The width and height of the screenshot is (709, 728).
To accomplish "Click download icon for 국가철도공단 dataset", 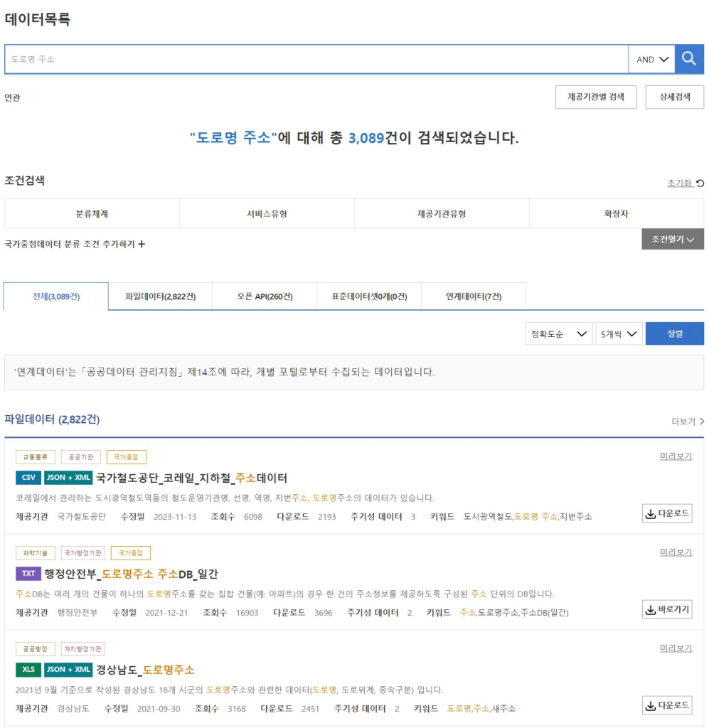I will click(x=651, y=513).
